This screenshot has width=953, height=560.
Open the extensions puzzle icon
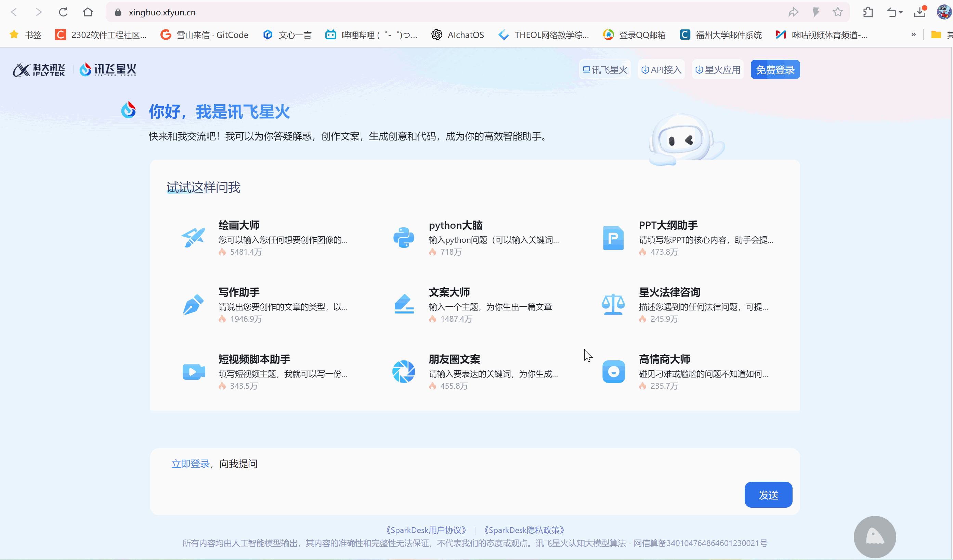coord(868,12)
